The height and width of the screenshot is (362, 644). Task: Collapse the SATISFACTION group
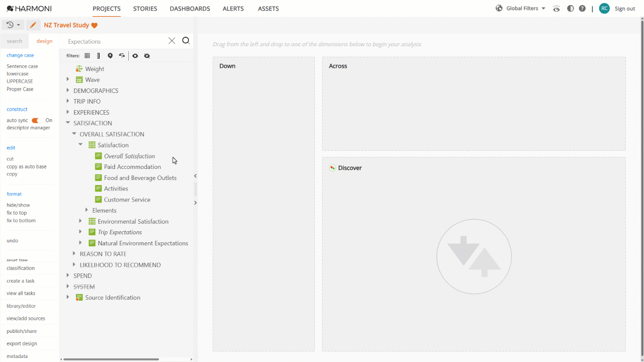68,123
